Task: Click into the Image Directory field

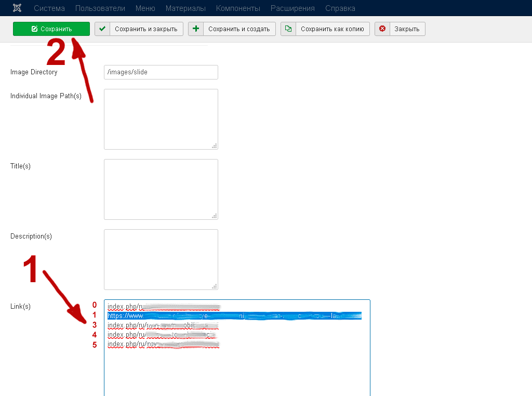Action: coord(161,72)
